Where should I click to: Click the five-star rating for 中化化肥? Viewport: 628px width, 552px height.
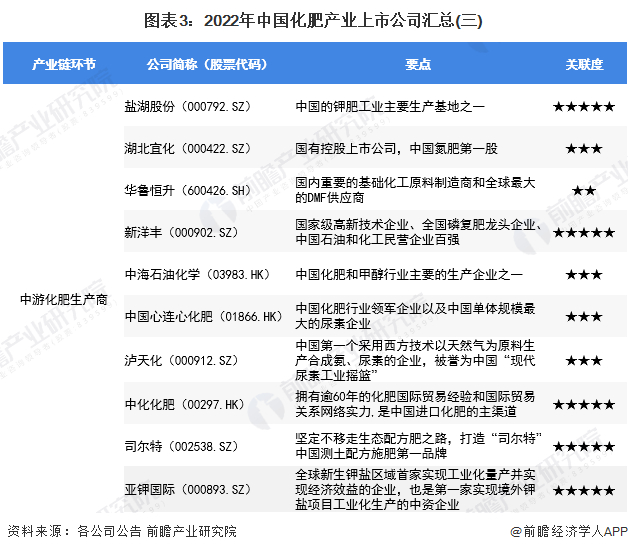coord(584,405)
